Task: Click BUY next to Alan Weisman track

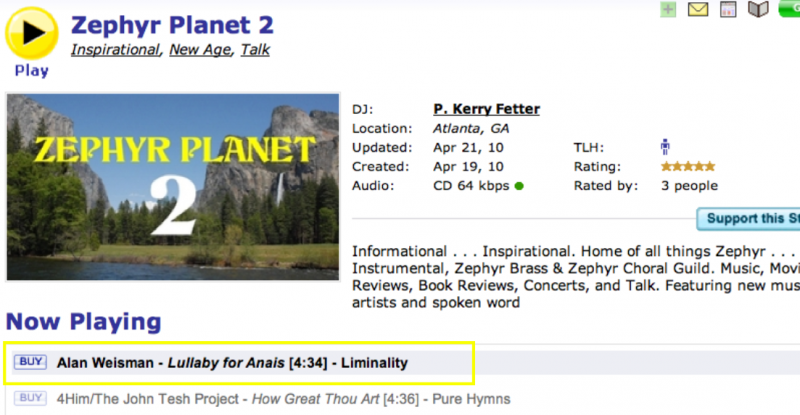Action: click(x=31, y=362)
